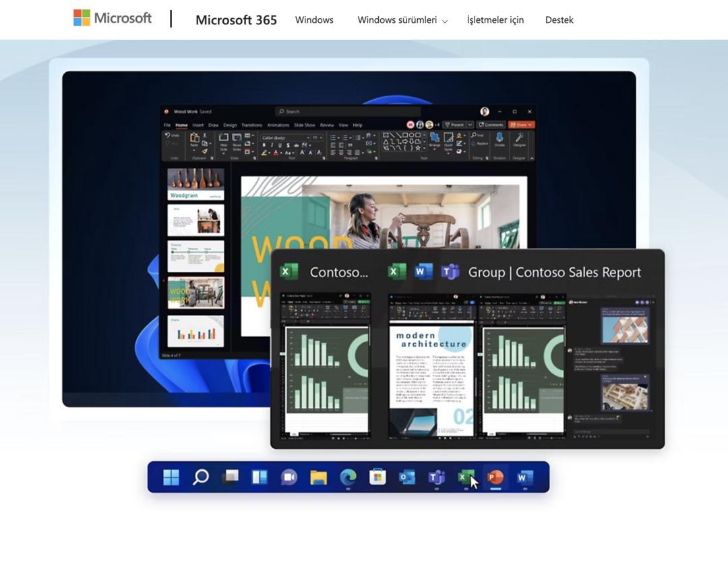Open the Transitions ribbon tab

click(251, 125)
